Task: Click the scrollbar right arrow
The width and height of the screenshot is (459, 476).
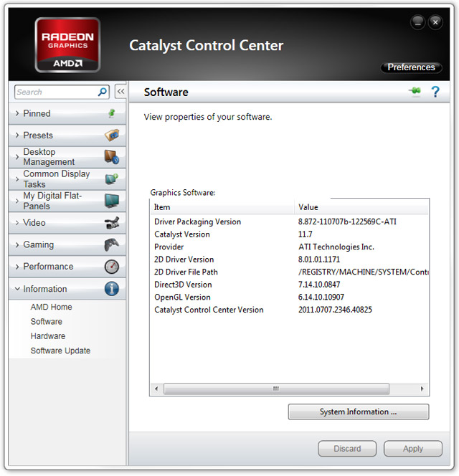Action: (x=422, y=389)
